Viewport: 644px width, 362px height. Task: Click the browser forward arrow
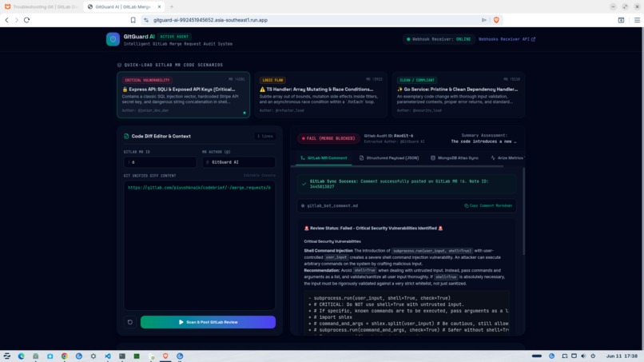pyautogui.click(x=17, y=20)
